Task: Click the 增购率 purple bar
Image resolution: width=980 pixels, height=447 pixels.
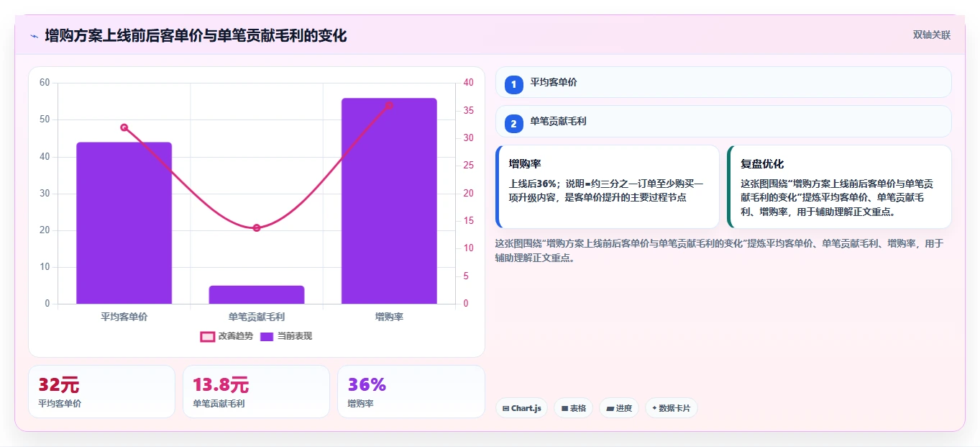Action: [x=389, y=201]
